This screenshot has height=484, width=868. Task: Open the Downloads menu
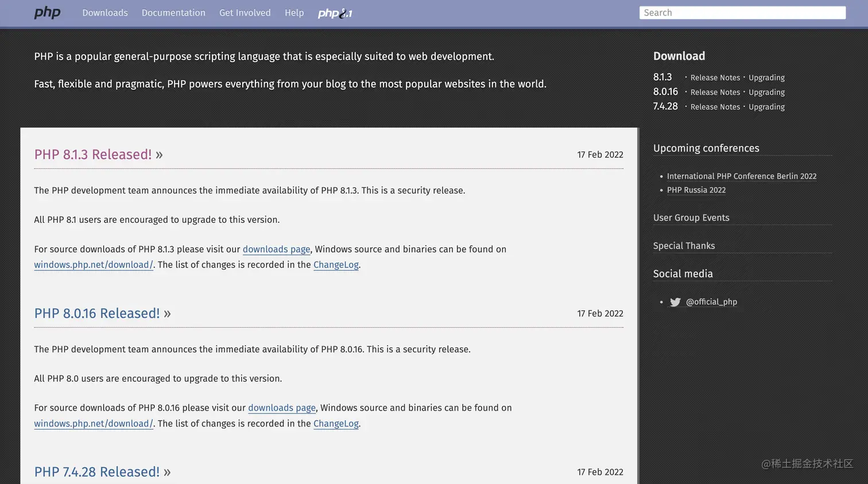coord(105,13)
